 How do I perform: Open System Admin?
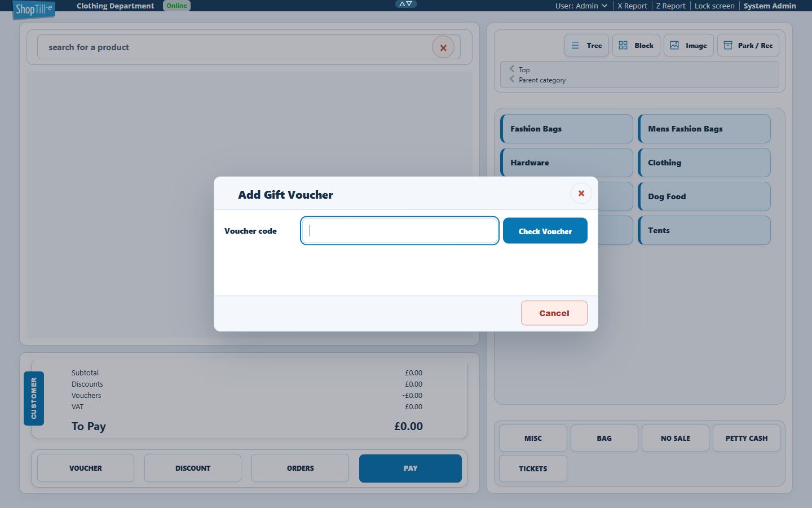tap(770, 6)
